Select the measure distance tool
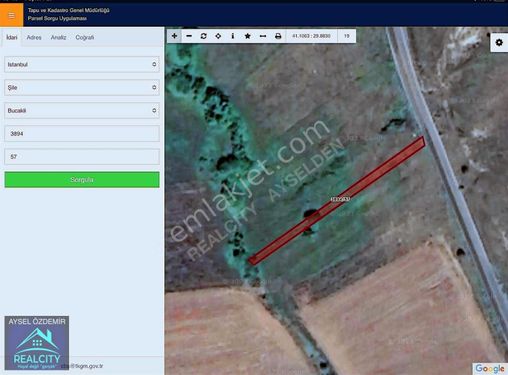This screenshot has width=508, height=375. point(263,36)
